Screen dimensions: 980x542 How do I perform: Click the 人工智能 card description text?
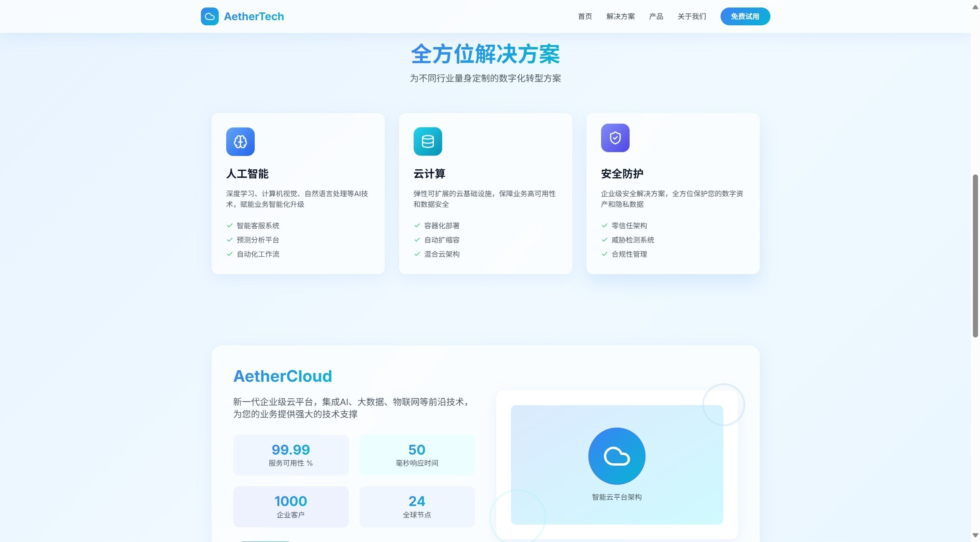point(297,199)
